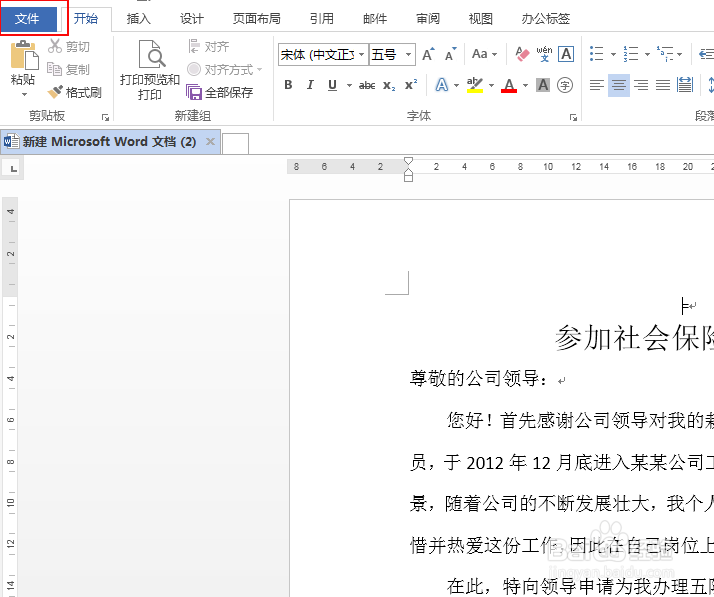Switch to the 插入 ribbon tab

pyautogui.click(x=138, y=19)
